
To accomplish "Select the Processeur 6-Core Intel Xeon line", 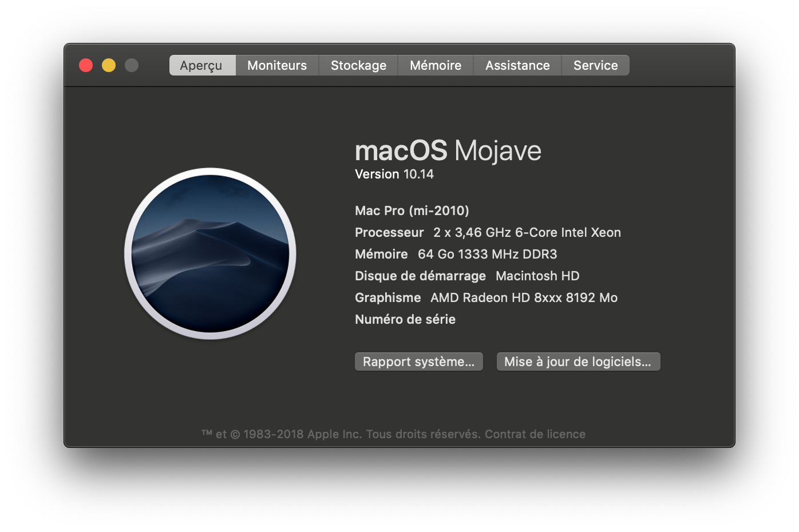I will (488, 232).
